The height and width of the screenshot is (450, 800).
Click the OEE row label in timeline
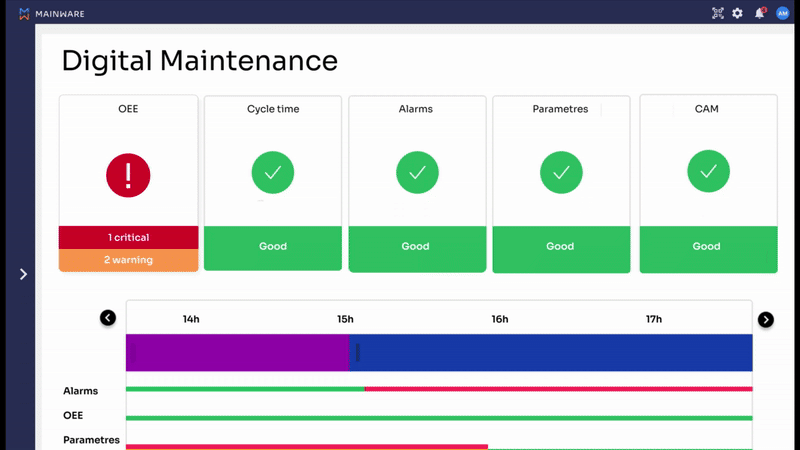point(73,415)
